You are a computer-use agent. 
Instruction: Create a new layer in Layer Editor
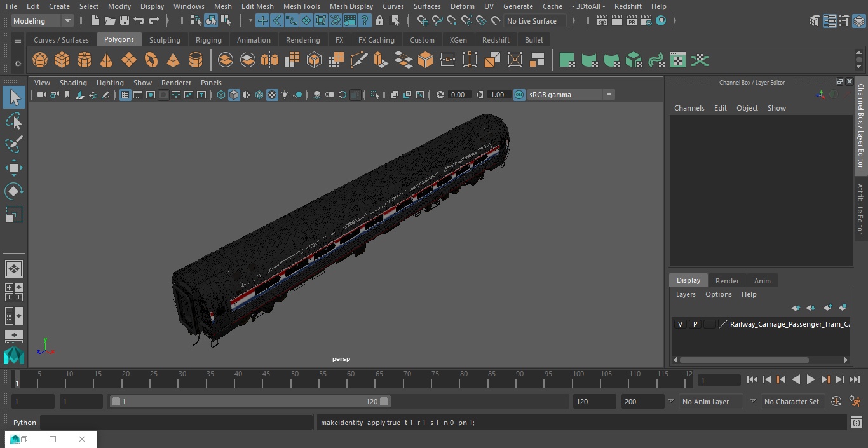coord(827,308)
